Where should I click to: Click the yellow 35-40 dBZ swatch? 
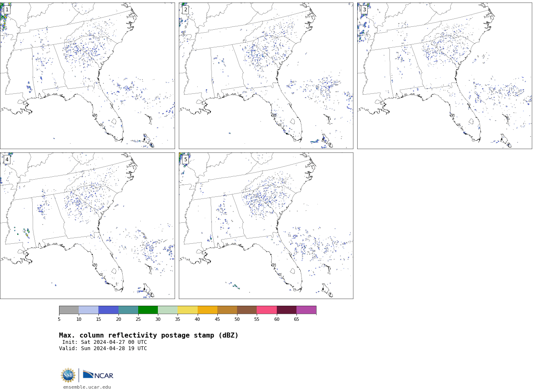[188, 310]
